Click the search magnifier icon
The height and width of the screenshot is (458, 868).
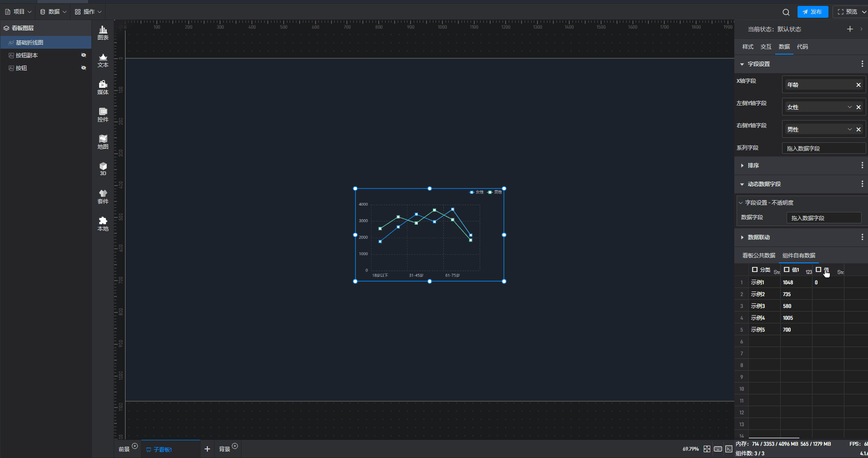pos(786,12)
